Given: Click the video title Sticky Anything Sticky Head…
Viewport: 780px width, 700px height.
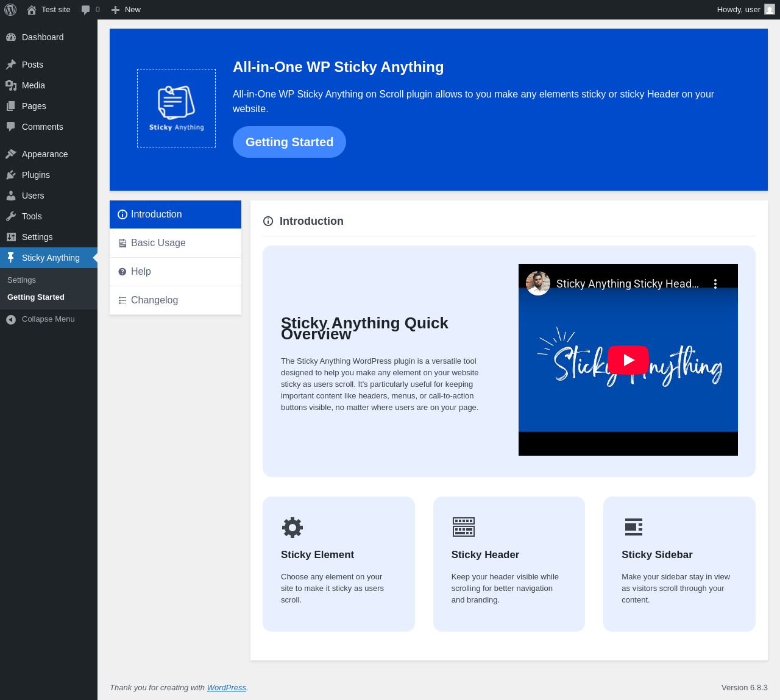Looking at the screenshot, I should [x=628, y=284].
